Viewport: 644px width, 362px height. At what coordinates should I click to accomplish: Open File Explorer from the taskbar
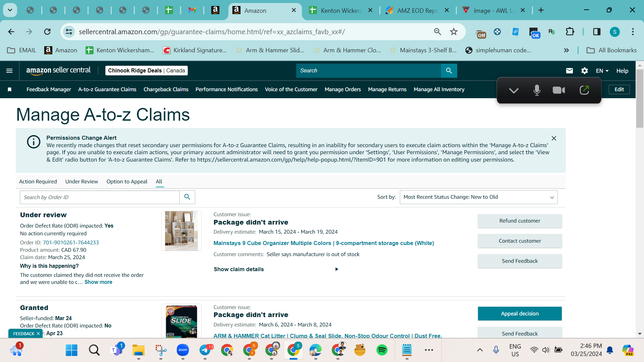(x=138, y=350)
